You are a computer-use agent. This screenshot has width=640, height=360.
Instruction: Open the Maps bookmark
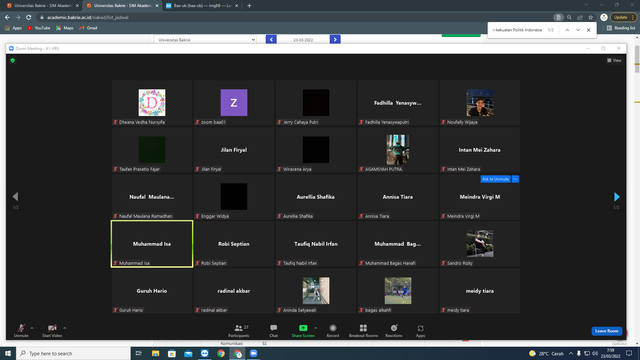point(64,28)
